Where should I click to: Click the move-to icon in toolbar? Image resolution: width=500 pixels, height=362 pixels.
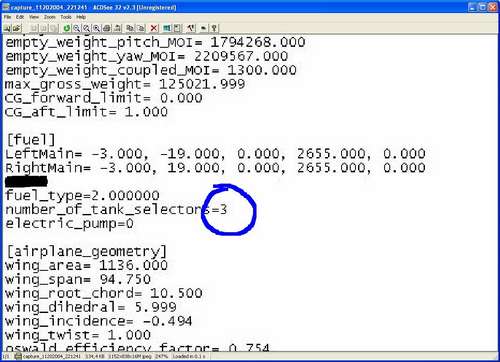(x=141, y=28)
